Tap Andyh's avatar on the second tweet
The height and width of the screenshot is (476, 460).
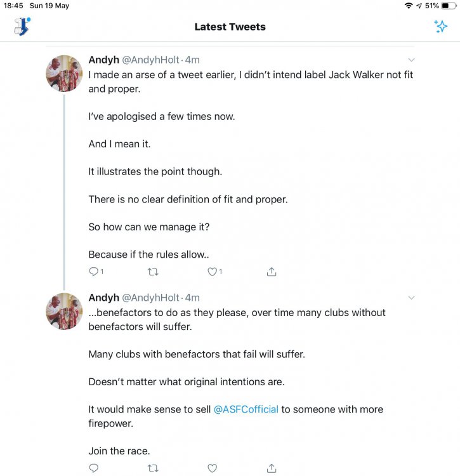pos(63,311)
